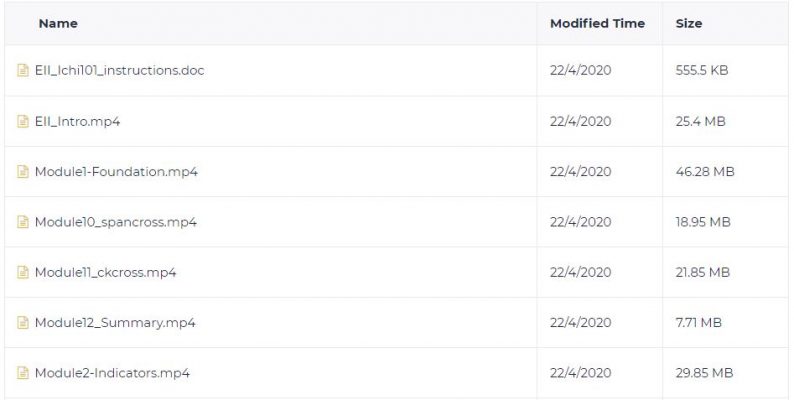Click file icon beside Module1-Foundation.mp4

click(x=23, y=172)
